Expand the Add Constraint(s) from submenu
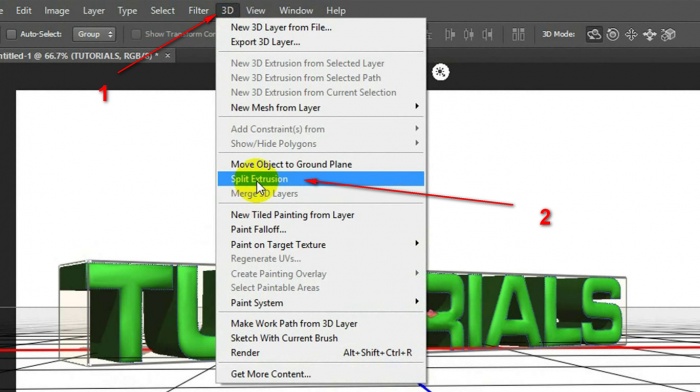 (321, 129)
